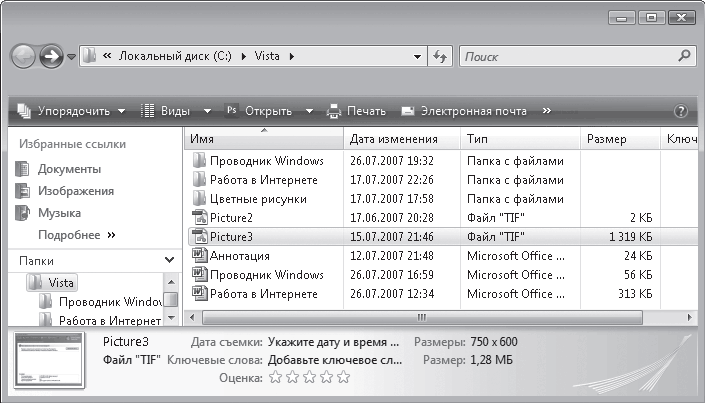
Task: Set rating to first star
Action: click(275, 377)
